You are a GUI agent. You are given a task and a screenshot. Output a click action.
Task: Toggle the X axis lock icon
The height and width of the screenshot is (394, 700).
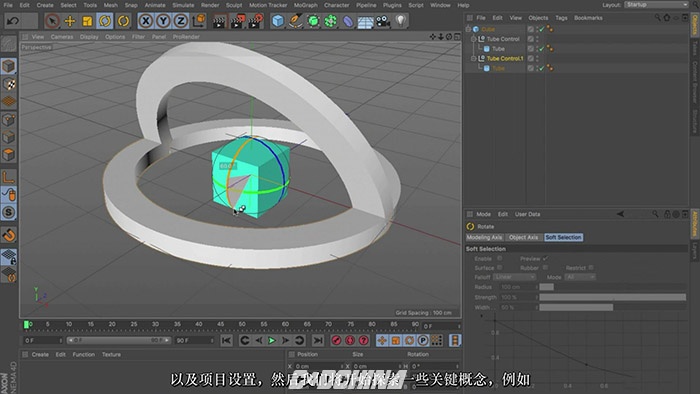146,21
